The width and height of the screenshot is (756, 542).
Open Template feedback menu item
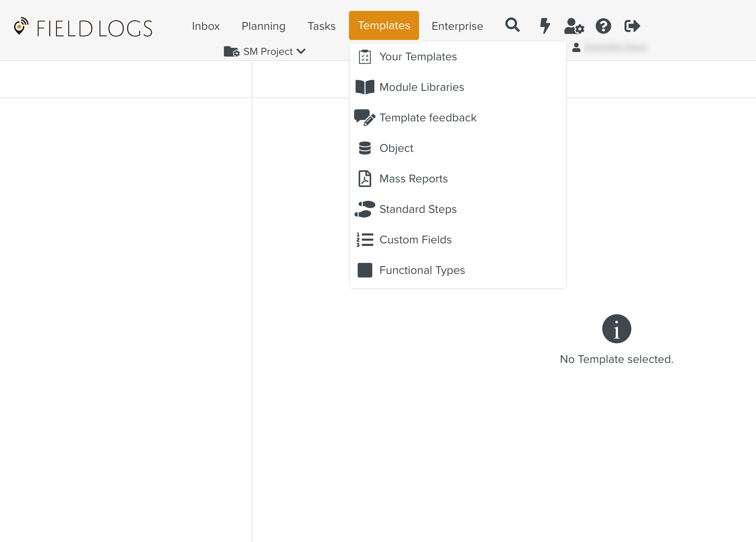(428, 118)
